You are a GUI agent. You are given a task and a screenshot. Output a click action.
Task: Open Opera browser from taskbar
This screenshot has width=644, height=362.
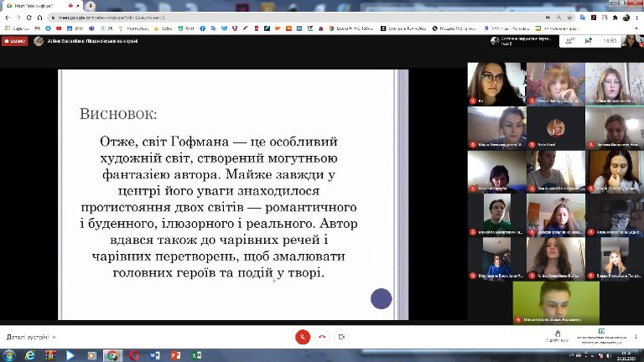pos(134,355)
